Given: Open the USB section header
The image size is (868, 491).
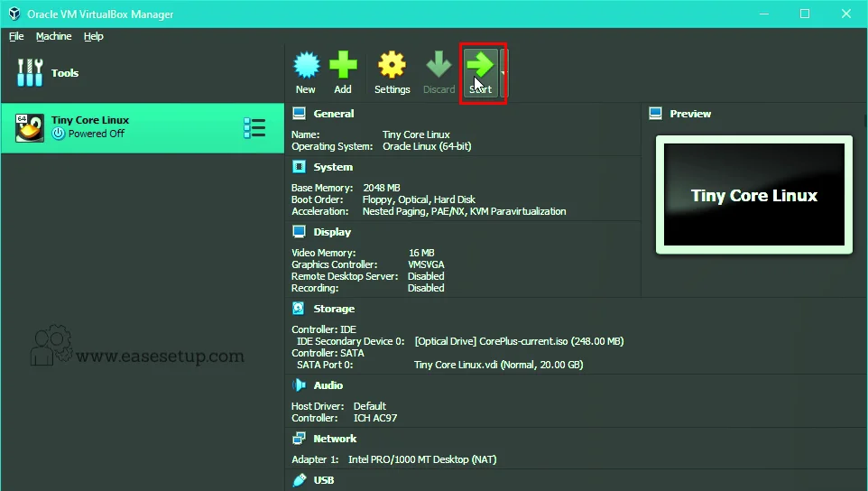Looking at the screenshot, I should [324, 480].
